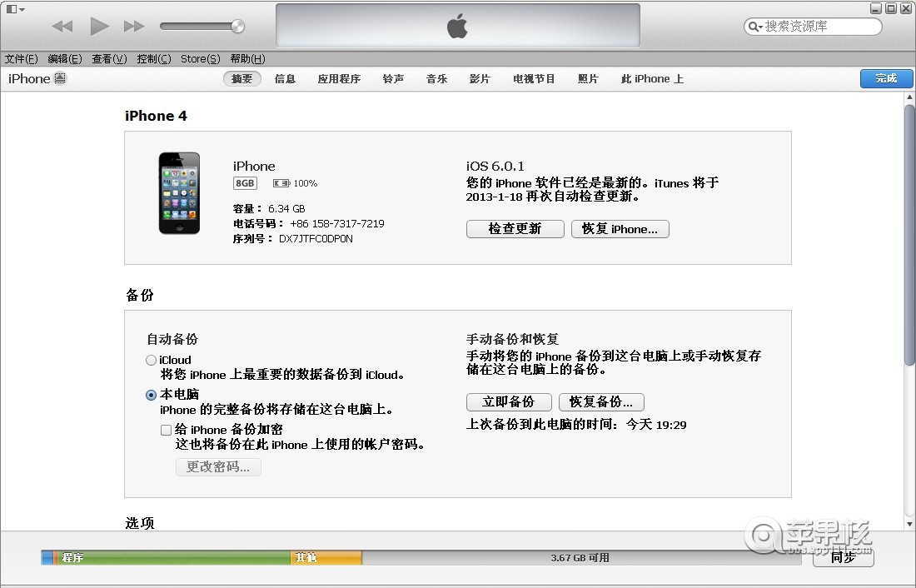The height and width of the screenshot is (588, 916).
Task: Click the iOS 6.0.1 version text
Action: [495, 167]
